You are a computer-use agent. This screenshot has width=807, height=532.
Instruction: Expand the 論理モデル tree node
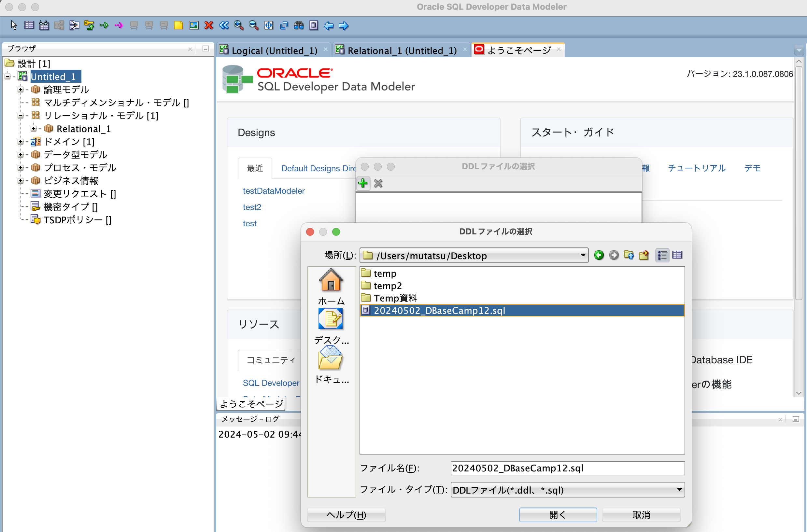(21, 90)
